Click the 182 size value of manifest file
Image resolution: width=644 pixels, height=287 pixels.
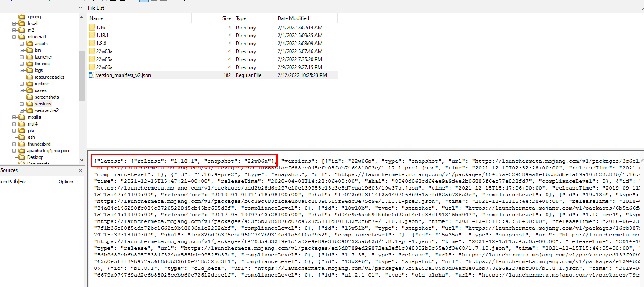(227, 75)
